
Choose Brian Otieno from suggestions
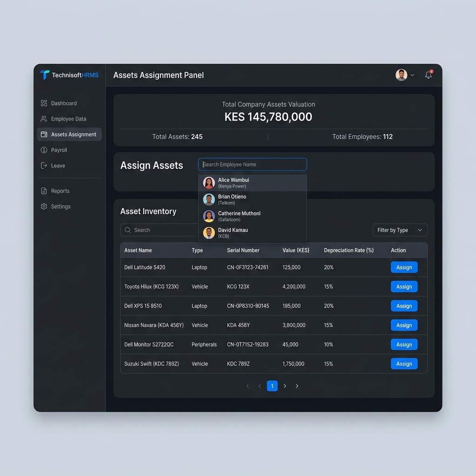(252, 199)
